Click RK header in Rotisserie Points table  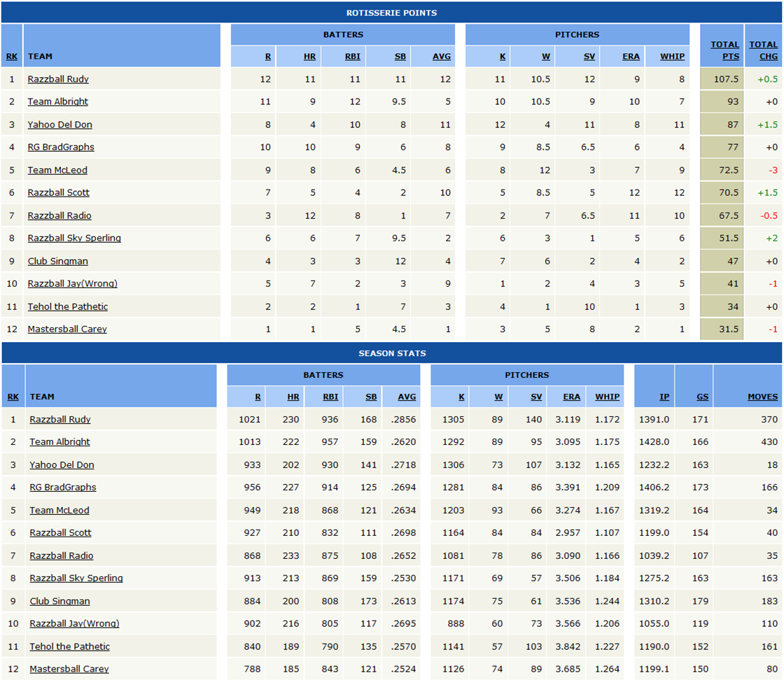[12, 57]
